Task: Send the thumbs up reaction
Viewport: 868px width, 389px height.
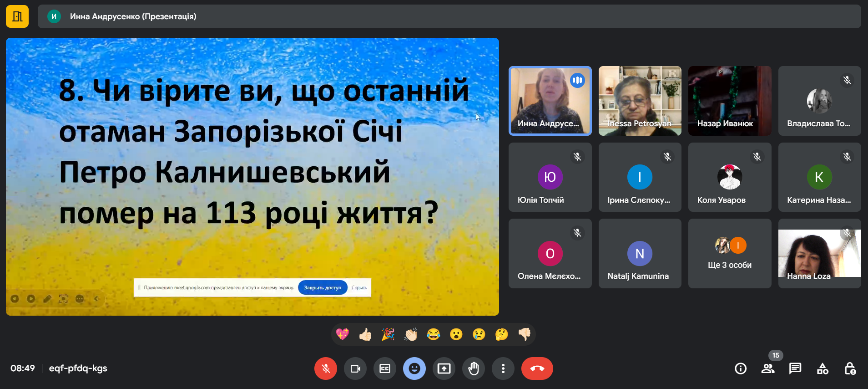Action: pyautogui.click(x=365, y=335)
